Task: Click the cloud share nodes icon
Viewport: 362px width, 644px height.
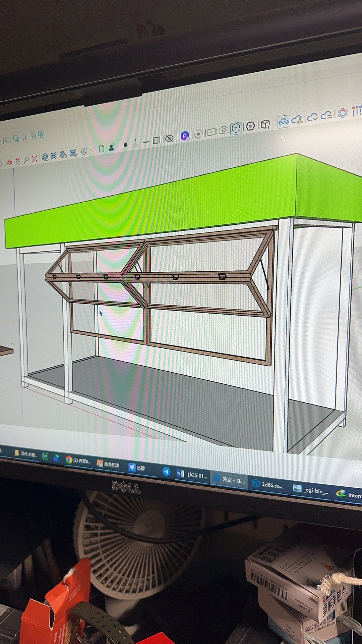Action: pyautogui.click(x=297, y=119)
